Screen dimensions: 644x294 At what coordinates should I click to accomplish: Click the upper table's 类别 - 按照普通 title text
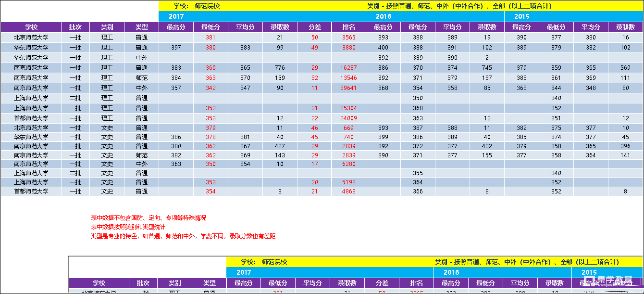tap(459, 6)
